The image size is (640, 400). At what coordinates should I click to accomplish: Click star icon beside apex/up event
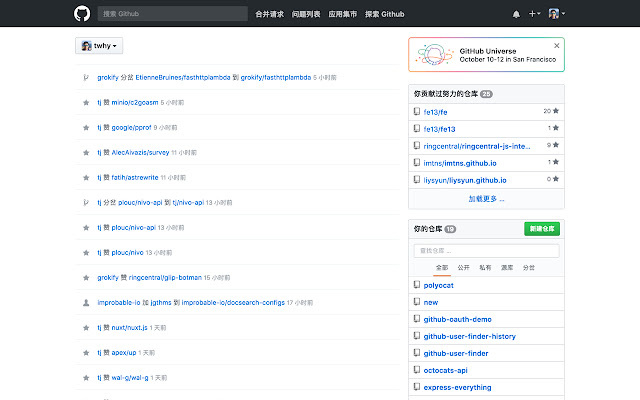pos(86,353)
